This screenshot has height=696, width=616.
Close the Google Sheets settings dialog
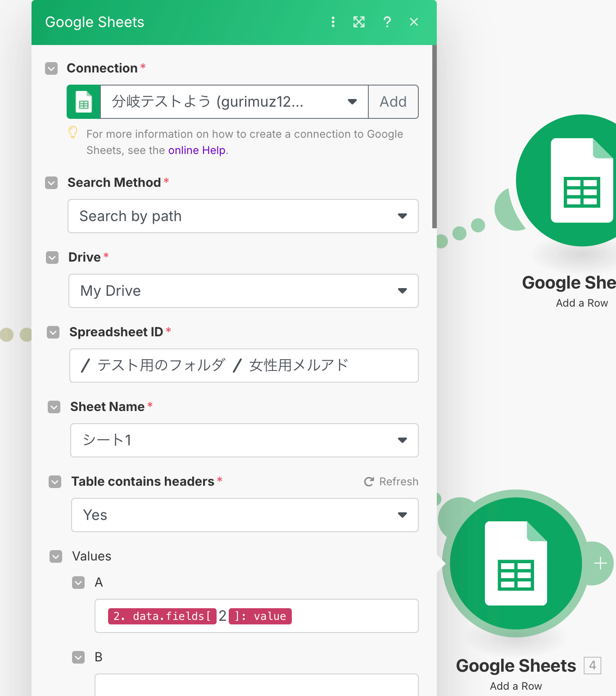click(414, 22)
